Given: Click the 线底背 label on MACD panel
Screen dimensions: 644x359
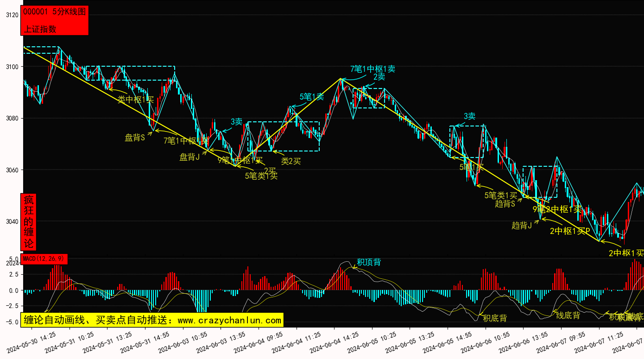Looking at the screenshot, I should (x=568, y=315).
